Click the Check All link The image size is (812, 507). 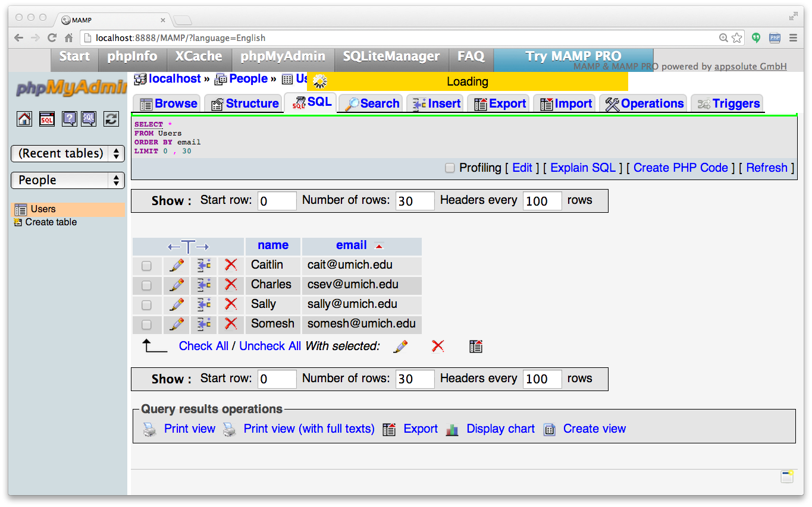point(203,346)
